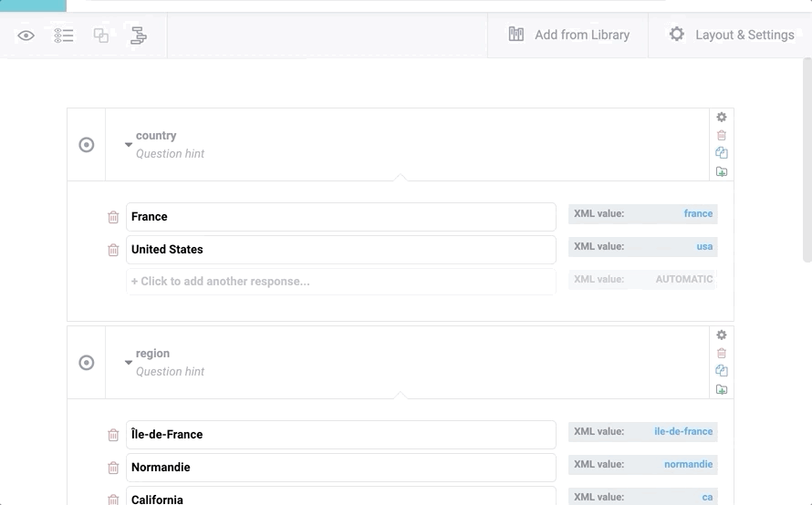Screen dimensions: 812x505
Task: Add region question to library folder icon
Action: (722, 389)
